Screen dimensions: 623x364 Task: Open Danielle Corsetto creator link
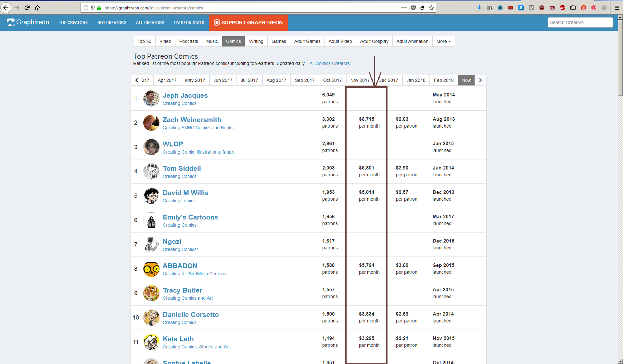(x=191, y=315)
